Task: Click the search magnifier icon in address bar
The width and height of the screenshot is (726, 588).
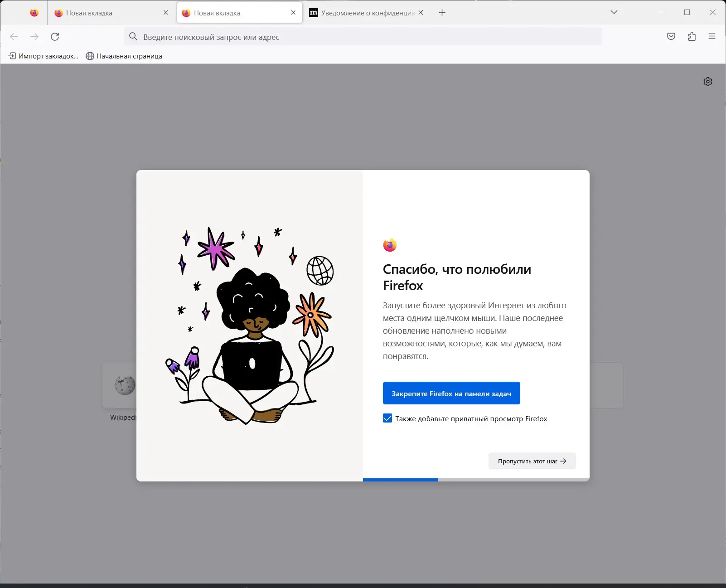Action: click(133, 37)
